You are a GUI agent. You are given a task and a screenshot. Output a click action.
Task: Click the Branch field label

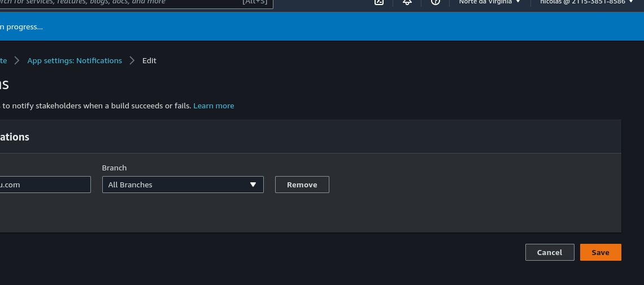[x=114, y=168]
